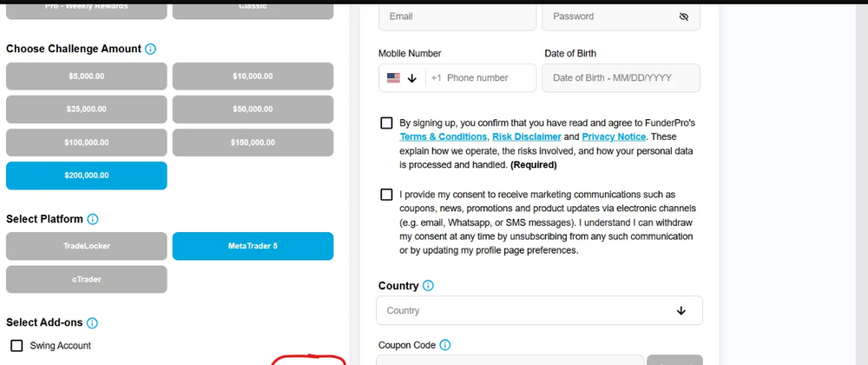Image resolution: width=868 pixels, height=365 pixels.
Task: Click the US flag icon
Action: click(x=393, y=77)
